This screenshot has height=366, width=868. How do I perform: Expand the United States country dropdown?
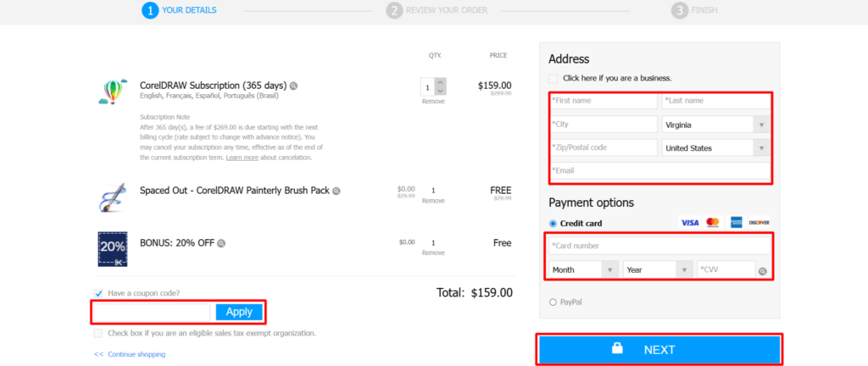[x=715, y=148]
